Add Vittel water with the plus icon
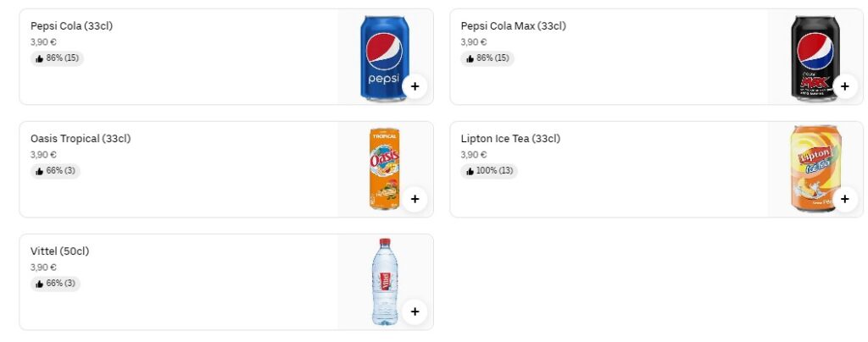Image resolution: width=868 pixels, height=342 pixels. coord(415,312)
